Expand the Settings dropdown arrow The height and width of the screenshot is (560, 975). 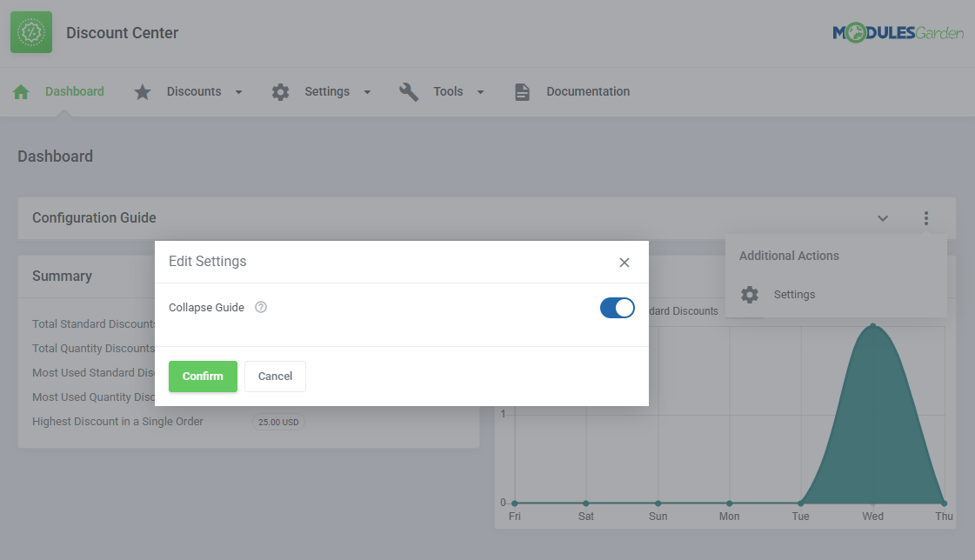tap(368, 92)
